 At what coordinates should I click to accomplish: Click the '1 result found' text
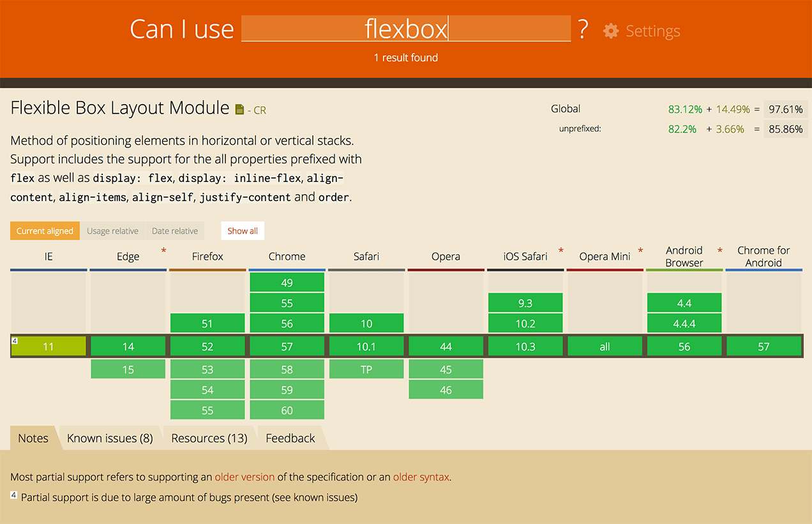pyautogui.click(x=406, y=57)
